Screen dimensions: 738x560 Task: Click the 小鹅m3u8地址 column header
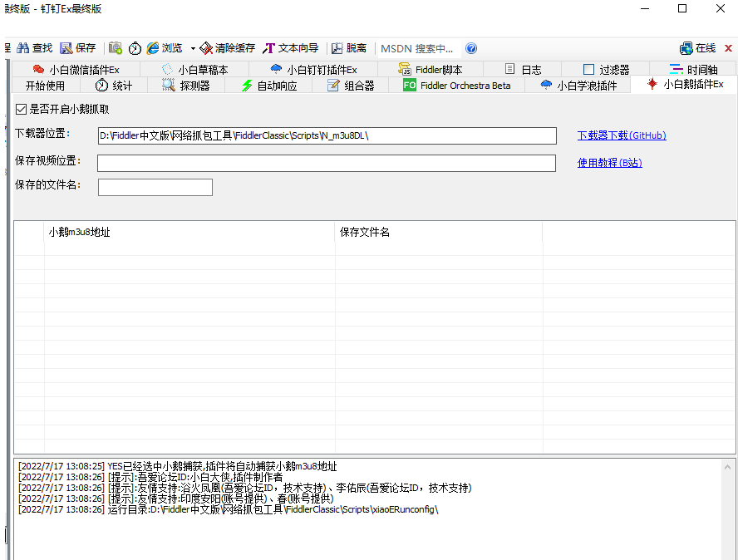189,232
